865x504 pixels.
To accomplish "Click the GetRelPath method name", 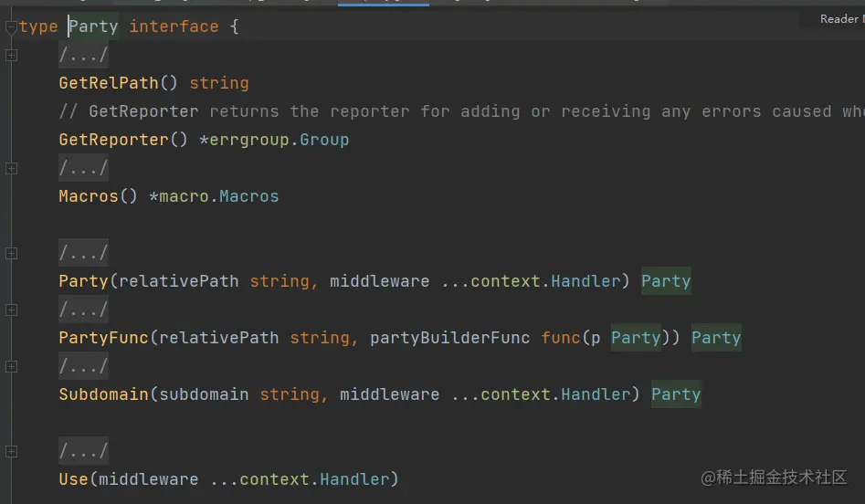I will point(109,83).
